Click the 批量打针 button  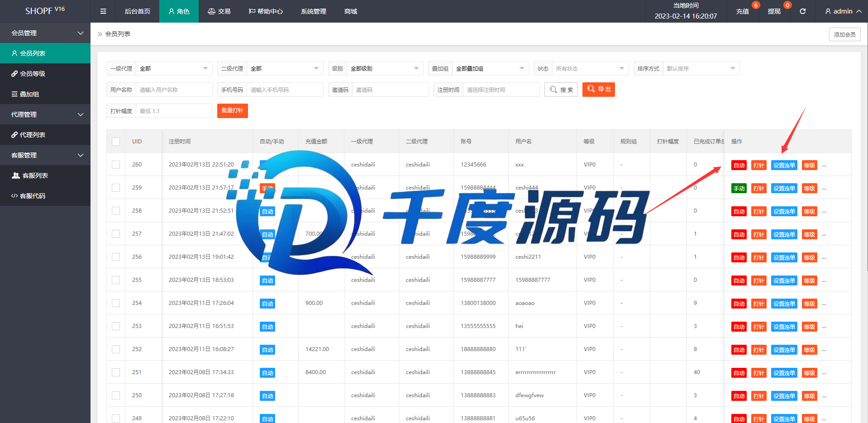(232, 110)
